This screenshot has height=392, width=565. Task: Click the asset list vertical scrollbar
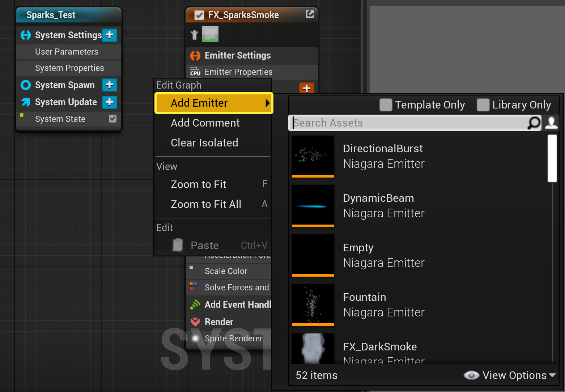[x=552, y=158]
